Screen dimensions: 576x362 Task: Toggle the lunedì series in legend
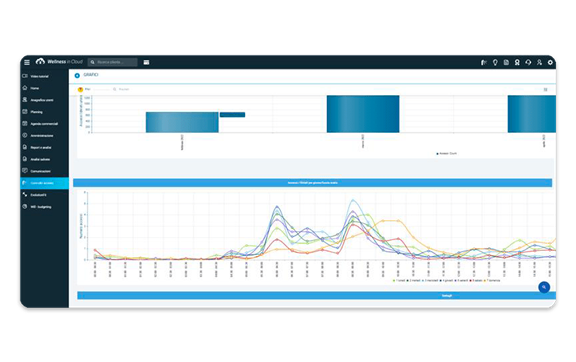click(x=399, y=280)
